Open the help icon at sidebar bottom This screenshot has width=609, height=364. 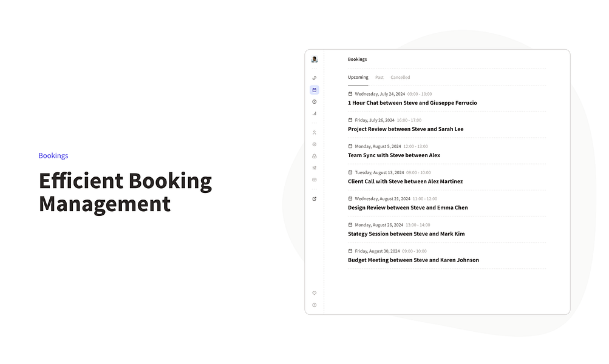tap(314, 305)
